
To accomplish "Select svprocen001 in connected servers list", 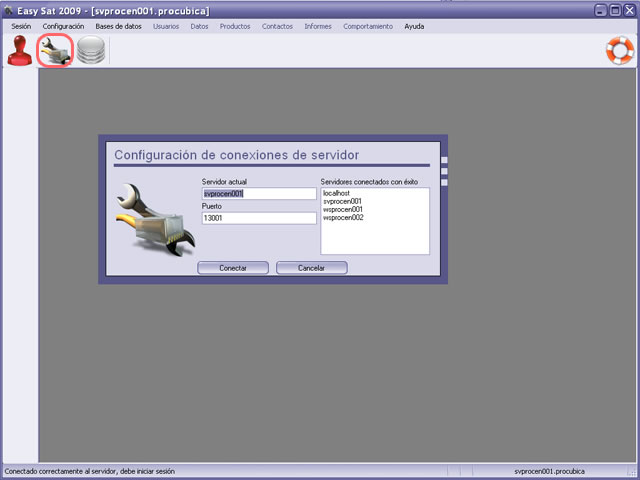I will (342, 201).
